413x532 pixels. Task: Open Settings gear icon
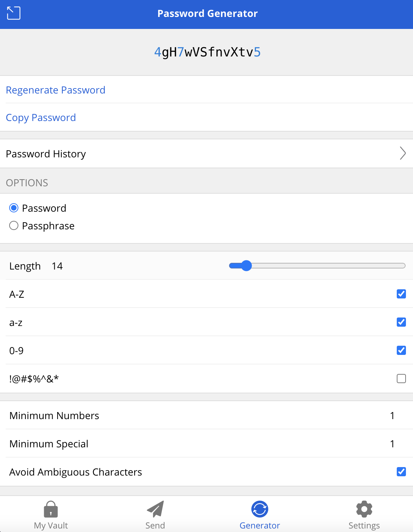pos(364,509)
